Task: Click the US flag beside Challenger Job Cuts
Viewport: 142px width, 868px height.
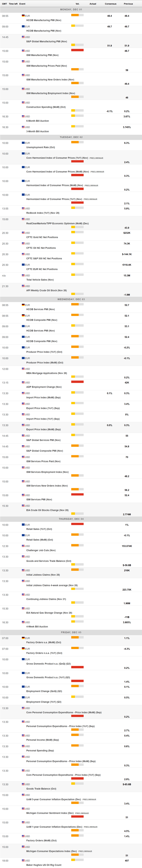Action: (x=23, y=546)
